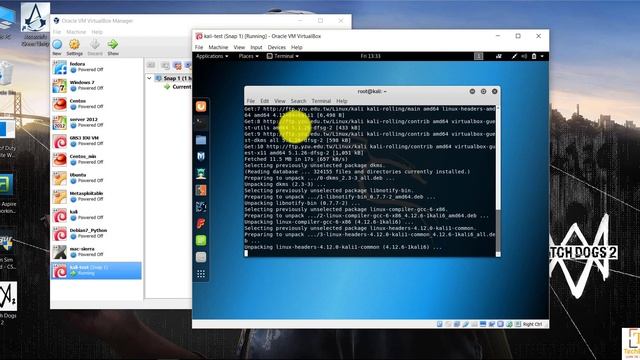Screen dimensions: 640x360
Task: Select the Snap 1 snapshot entry
Action: point(173,78)
